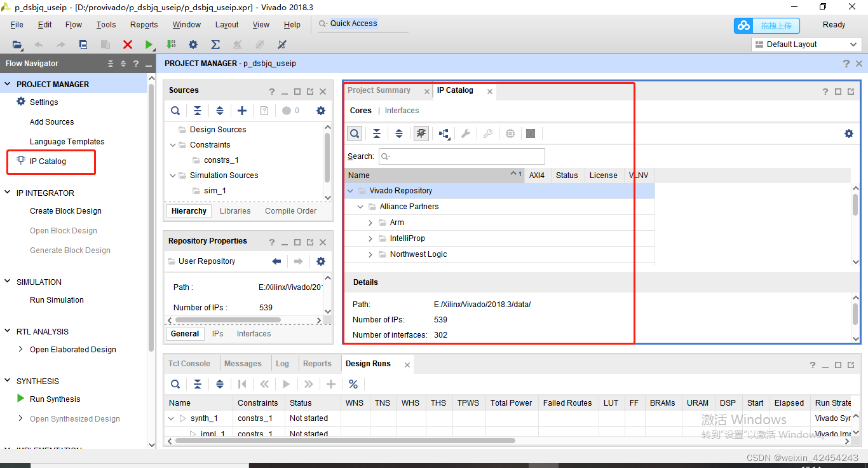This screenshot has width=868, height=468.
Task: Collapse the Vivado Repository tree node
Action: click(350, 191)
